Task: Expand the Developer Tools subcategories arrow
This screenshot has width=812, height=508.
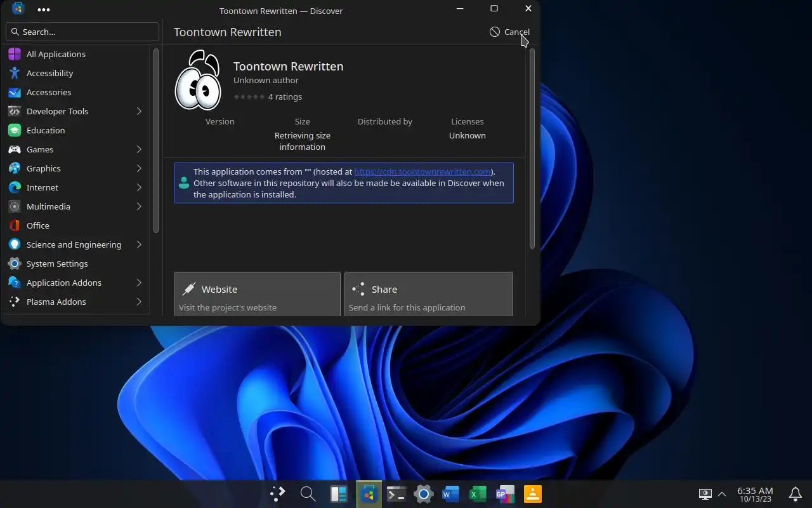Action: point(139,111)
